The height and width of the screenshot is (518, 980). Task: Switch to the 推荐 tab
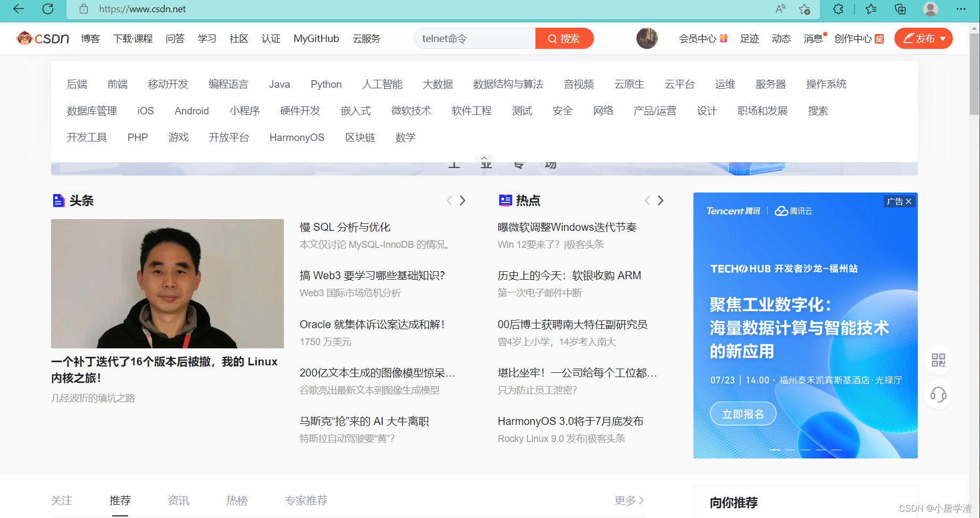click(120, 500)
